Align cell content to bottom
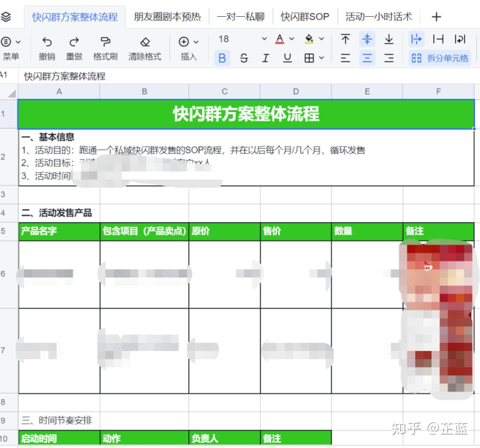The width and height of the screenshot is (480, 448). click(x=389, y=39)
